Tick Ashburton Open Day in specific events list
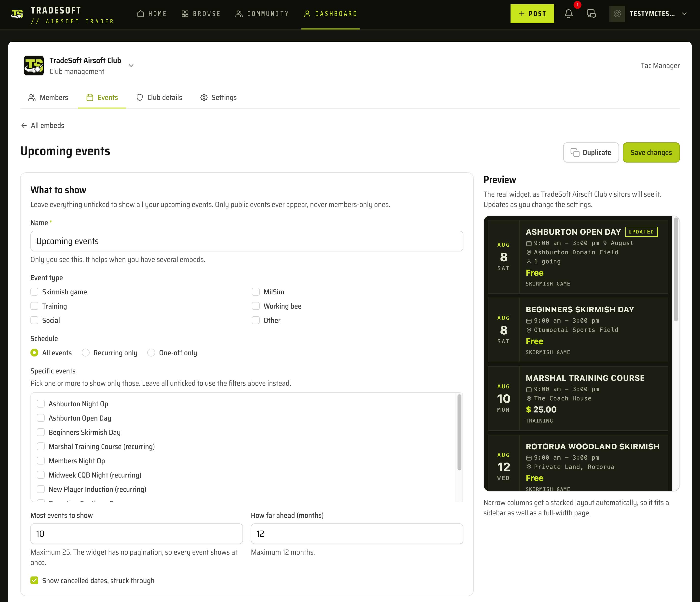This screenshot has width=700, height=602. click(x=41, y=418)
